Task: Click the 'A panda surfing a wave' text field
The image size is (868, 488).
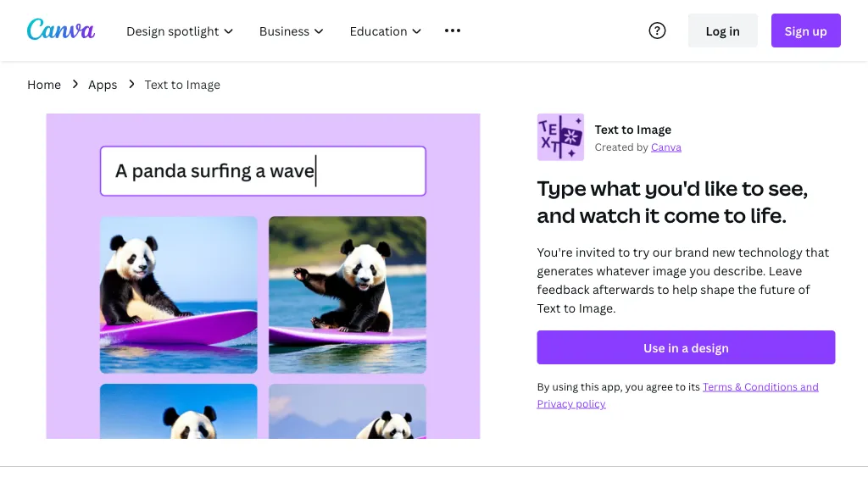Action: [x=263, y=171]
